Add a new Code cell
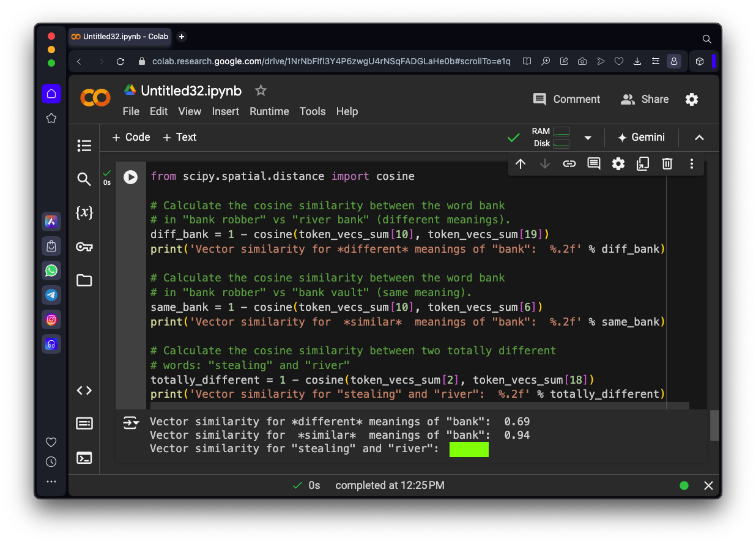Image resolution: width=756 pixels, height=544 pixels. pyautogui.click(x=131, y=137)
